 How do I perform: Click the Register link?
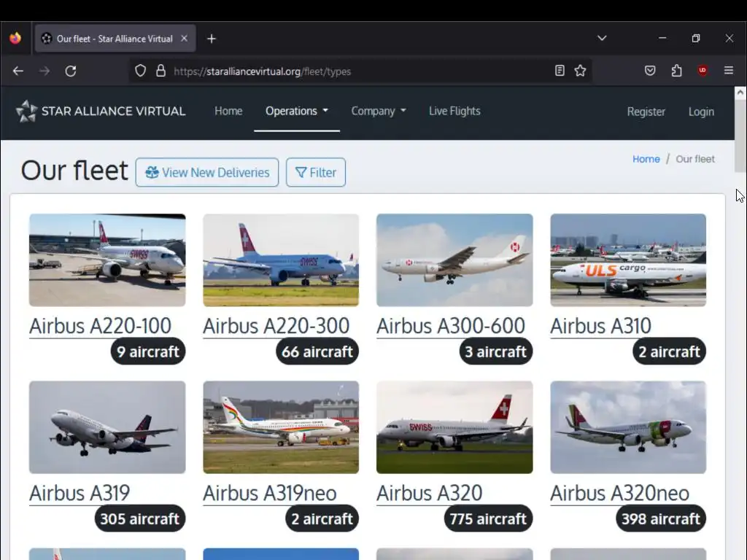click(646, 112)
